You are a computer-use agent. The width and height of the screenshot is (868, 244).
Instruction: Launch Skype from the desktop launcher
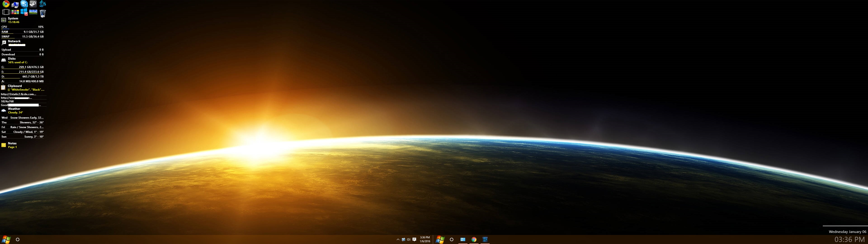[24, 4]
